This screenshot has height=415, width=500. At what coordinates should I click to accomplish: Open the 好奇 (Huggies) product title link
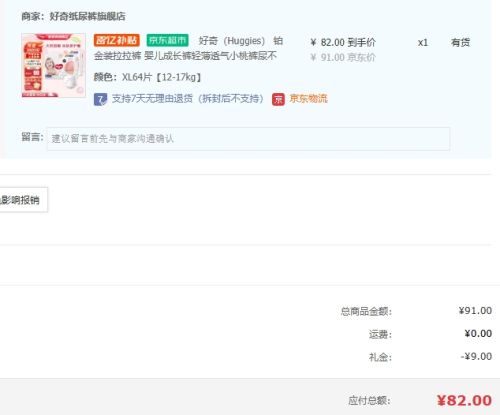coord(188,48)
